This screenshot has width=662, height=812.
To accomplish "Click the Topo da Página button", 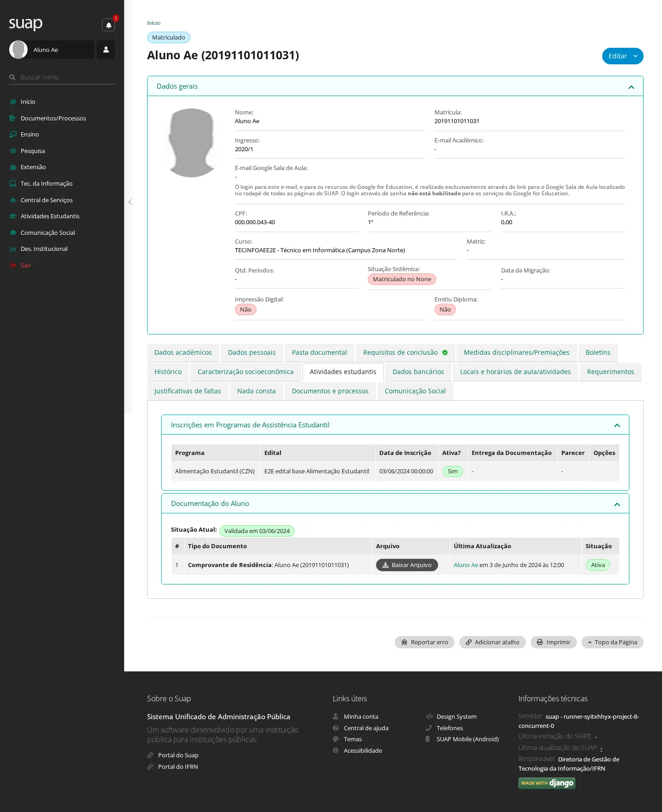I will click(x=612, y=642).
